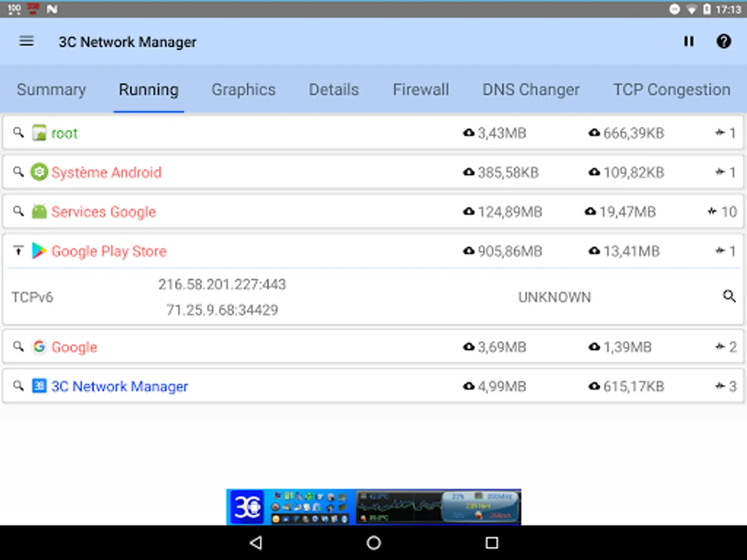The height and width of the screenshot is (560, 747).
Task: Click the connections icon showing 10
Action: pyautogui.click(x=712, y=212)
